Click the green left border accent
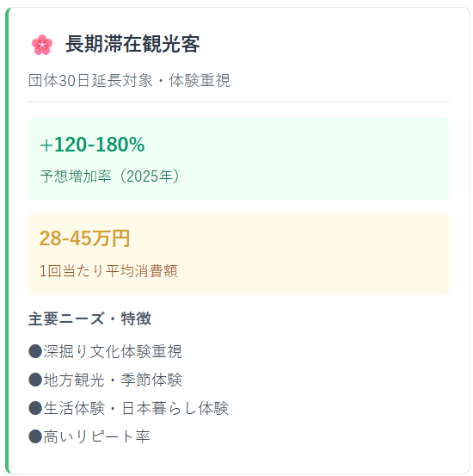Viewport: 473px width, 476px height. click(7, 240)
